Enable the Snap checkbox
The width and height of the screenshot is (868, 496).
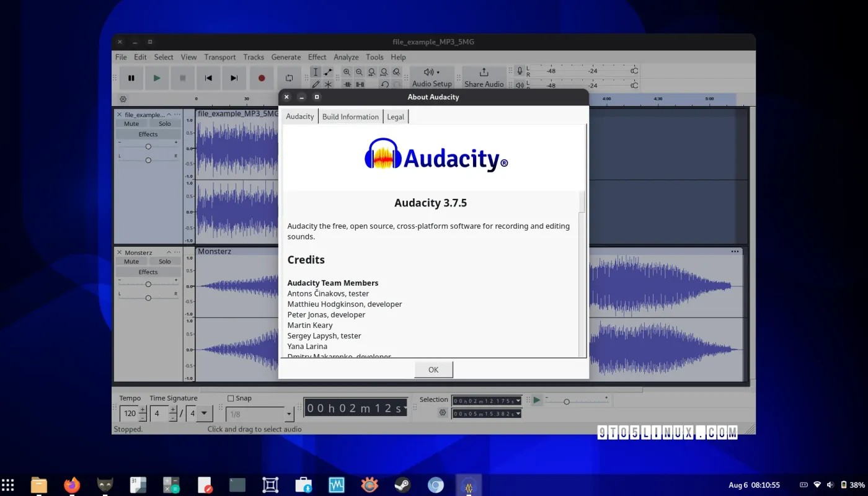(x=229, y=397)
